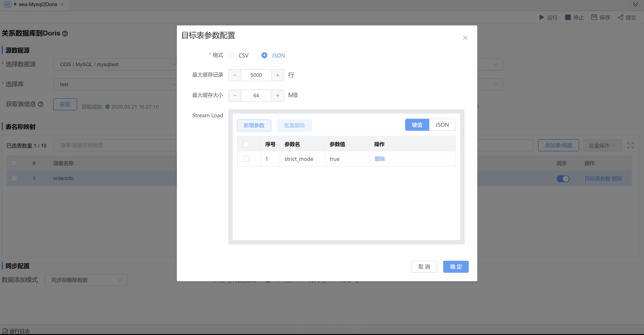Close the 目标表参数配置 dialog
The image size is (644, 335).
pyautogui.click(x=465, y=38)
